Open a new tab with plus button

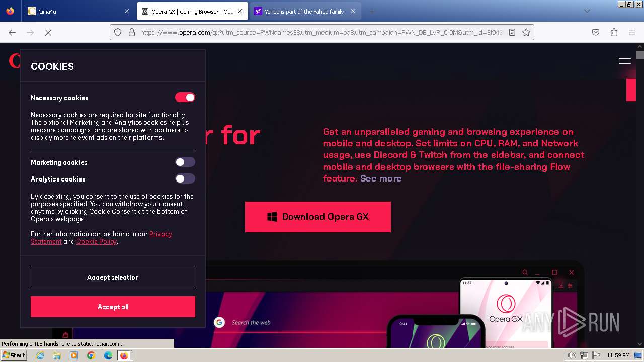tap(372, 11)
